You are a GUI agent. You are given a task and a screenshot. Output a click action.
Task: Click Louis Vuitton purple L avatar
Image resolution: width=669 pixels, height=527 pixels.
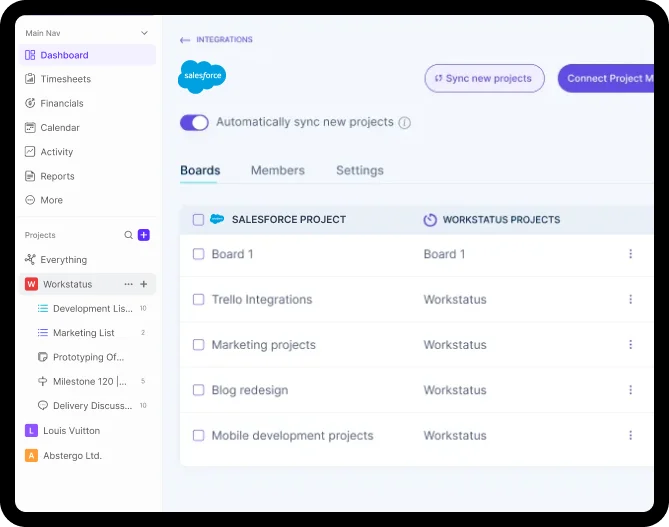pos(31,431)
